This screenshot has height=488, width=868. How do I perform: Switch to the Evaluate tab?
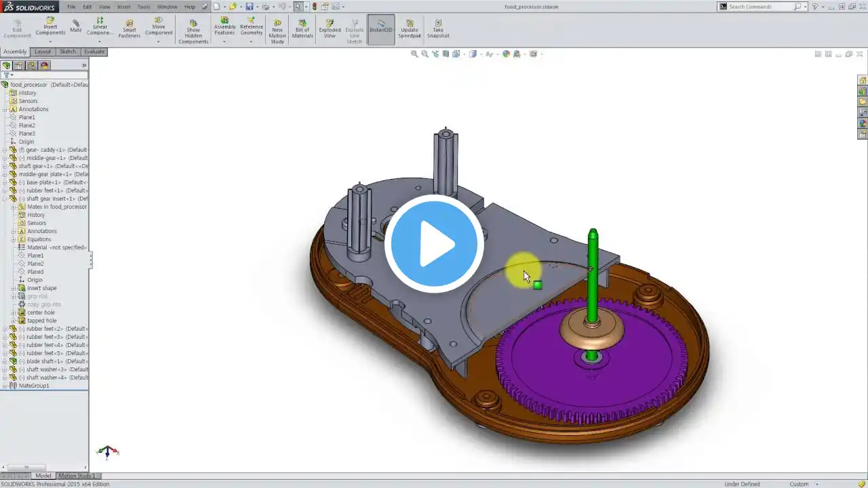pyautogui.click(x=94, y=52)
